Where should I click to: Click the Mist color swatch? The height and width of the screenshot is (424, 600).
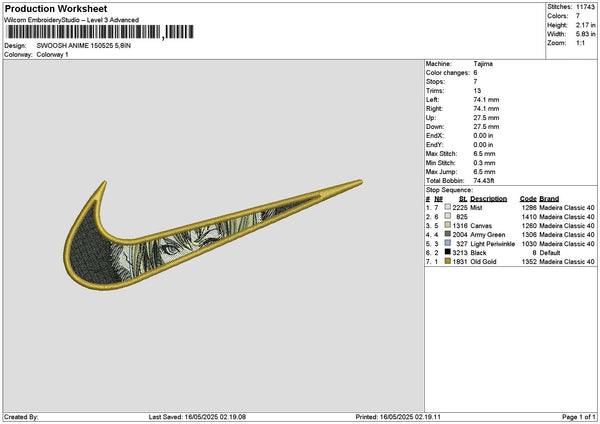[x=447, y=207]
